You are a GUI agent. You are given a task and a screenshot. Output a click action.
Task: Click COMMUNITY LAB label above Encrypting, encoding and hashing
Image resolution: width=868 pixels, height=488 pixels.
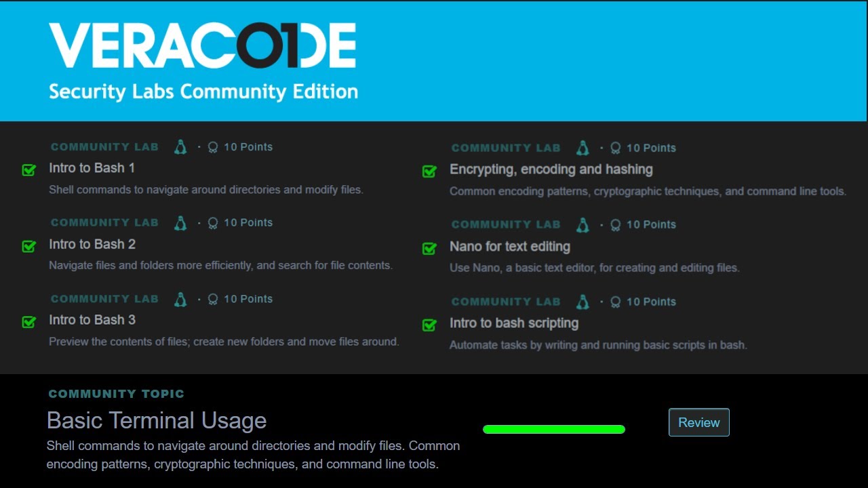506,148
